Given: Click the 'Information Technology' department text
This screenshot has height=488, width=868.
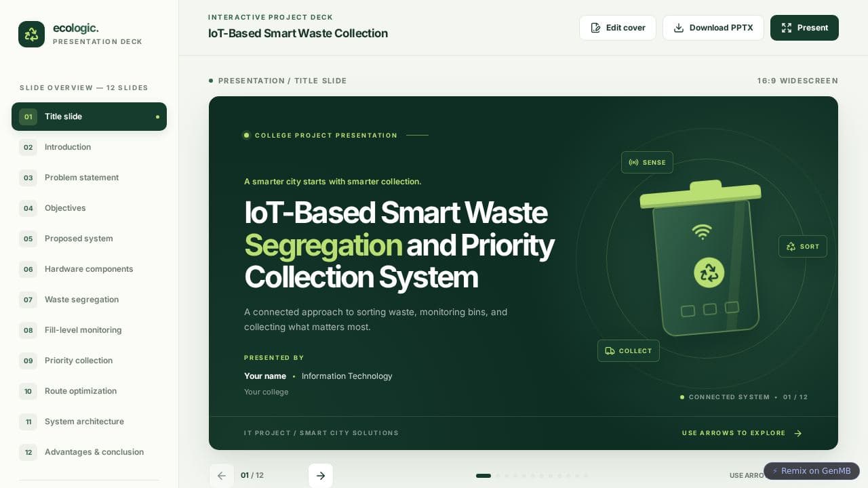Looking at the screenshot, I should [x=347, y=376].
